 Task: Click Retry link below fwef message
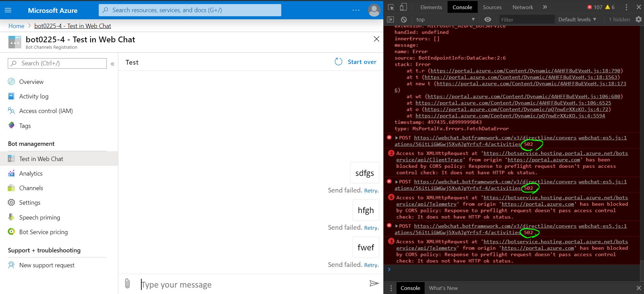pyautogui.click(x=371, y=265)
